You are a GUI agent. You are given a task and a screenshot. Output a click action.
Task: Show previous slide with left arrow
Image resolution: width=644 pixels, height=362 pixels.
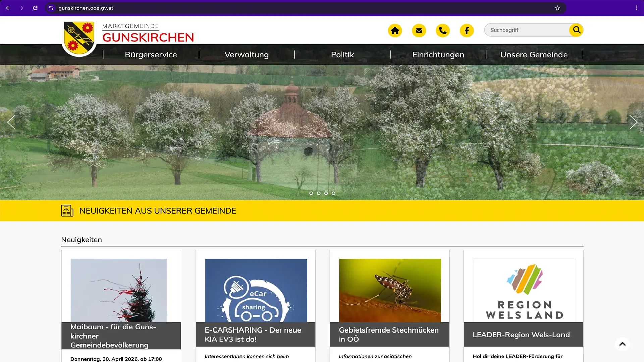[x=11, y=122]
